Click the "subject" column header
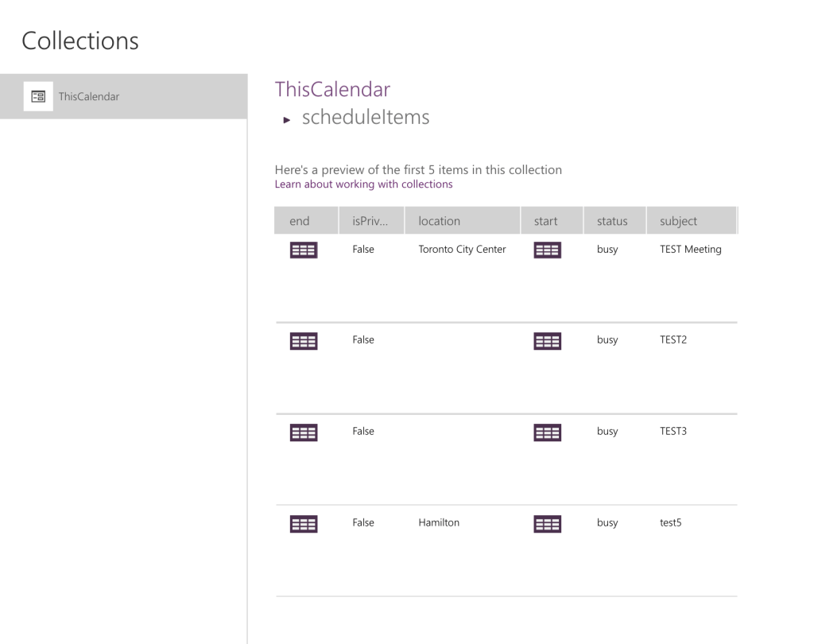Image resolution: width=814 pixels, height=644 pixels. pos(678,221)
